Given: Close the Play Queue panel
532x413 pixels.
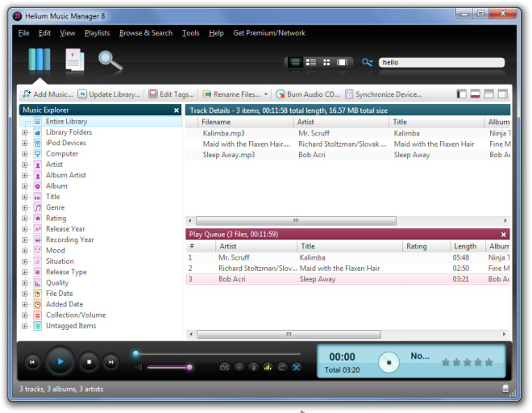Looking at the screenshot, I should click(504, 235).
